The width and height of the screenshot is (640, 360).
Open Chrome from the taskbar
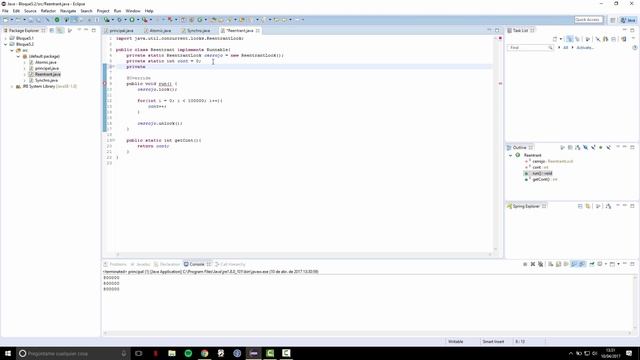tap(204, 353)
